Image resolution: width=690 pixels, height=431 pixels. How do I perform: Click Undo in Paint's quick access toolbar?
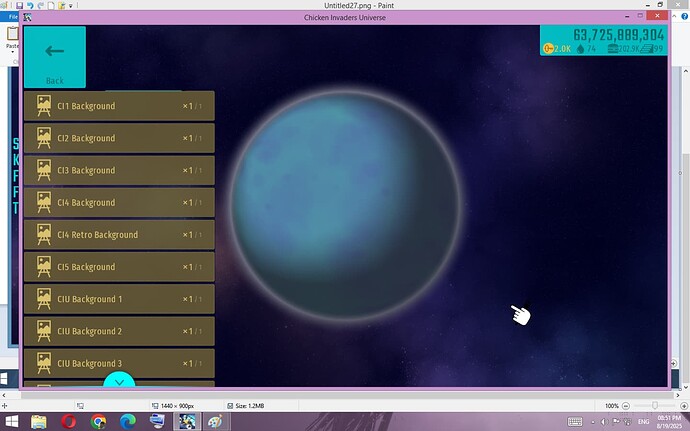(30, 5)
